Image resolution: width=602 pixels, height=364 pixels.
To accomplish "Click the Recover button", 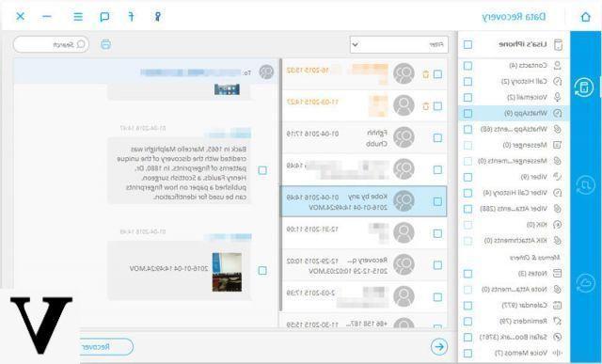I will coord(106,347).
